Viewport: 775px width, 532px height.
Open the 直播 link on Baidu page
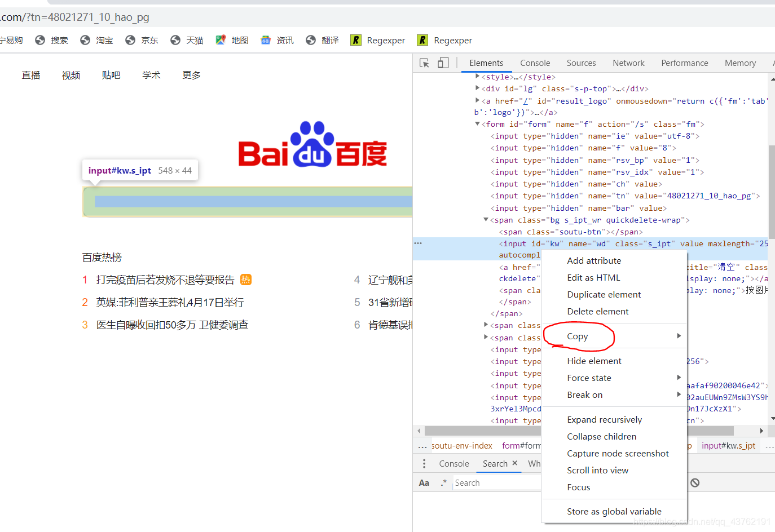tap(31, 75)
